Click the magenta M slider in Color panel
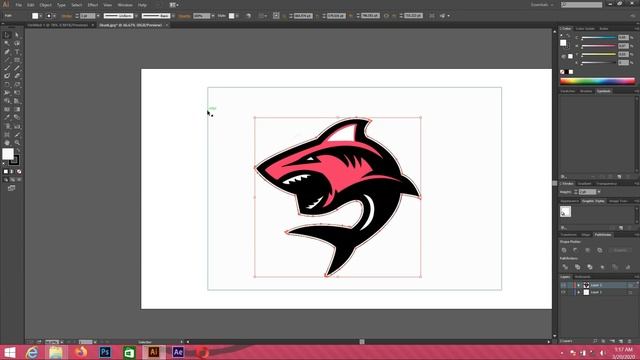The height and width of the screenshot is (360, 640). pos(598,46)
